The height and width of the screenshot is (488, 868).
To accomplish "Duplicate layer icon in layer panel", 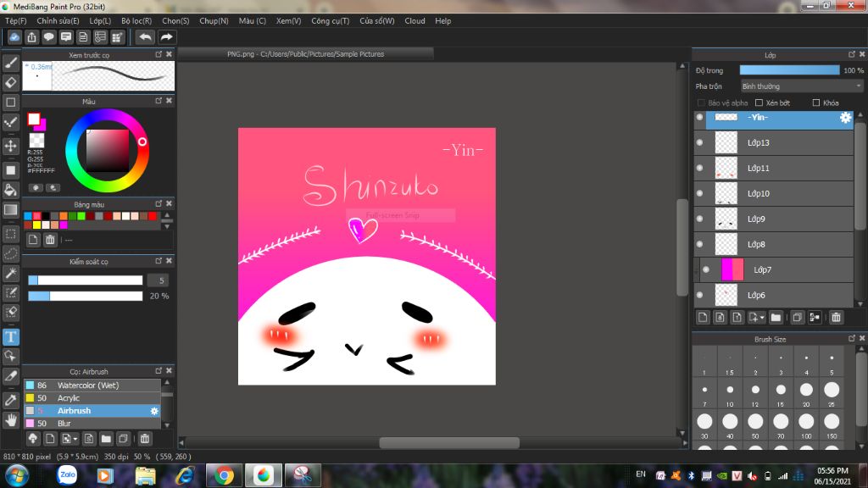I will click(x=797, y=318).
